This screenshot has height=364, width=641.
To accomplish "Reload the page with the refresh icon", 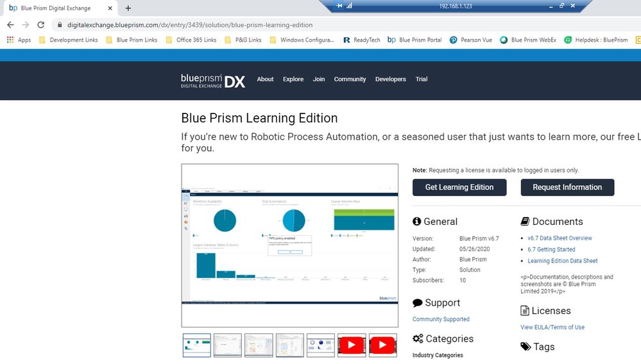I will click(41, 25).
